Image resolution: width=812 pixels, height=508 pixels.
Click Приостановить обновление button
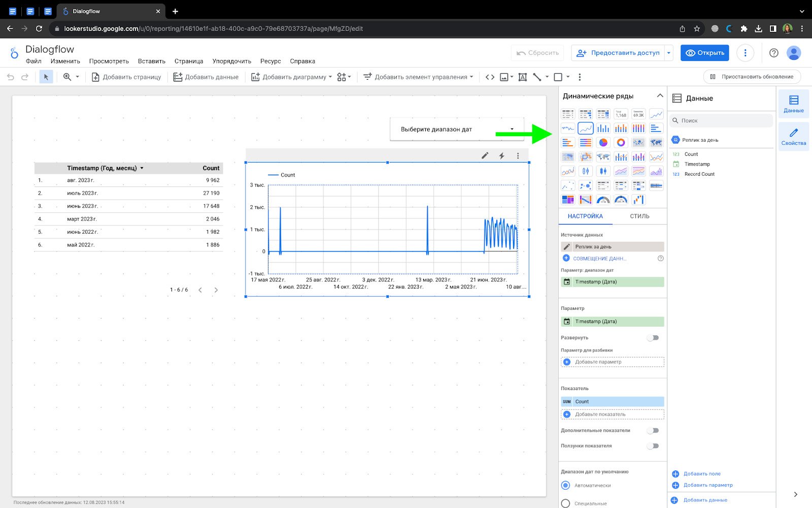[x=752, y=77]
